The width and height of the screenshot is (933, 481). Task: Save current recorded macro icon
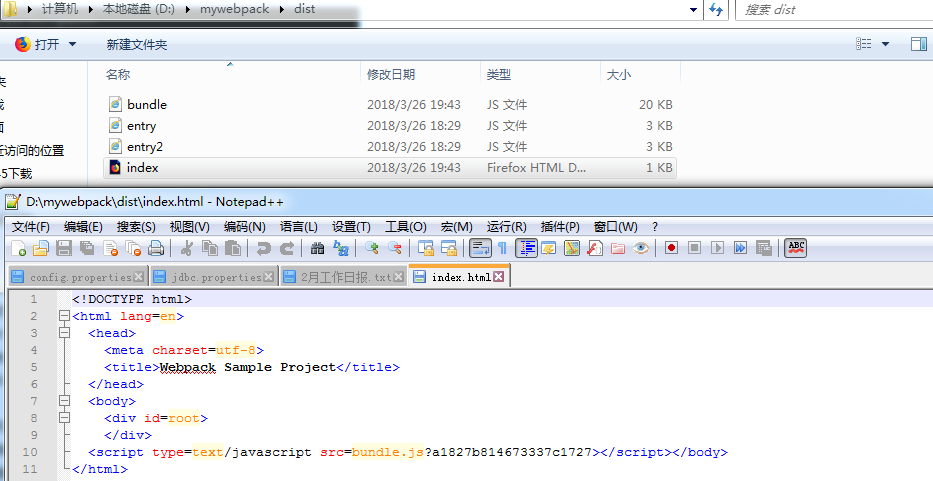click(763, 248)
